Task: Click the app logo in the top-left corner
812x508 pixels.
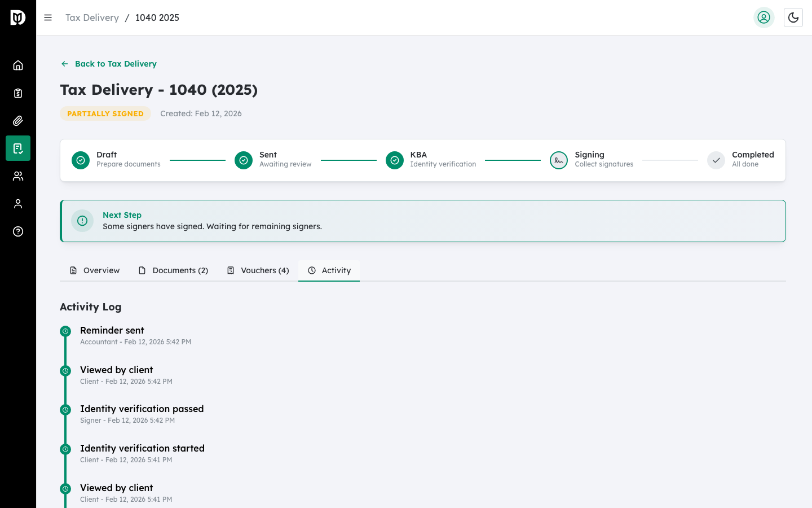Action: [x=17, y=17]
